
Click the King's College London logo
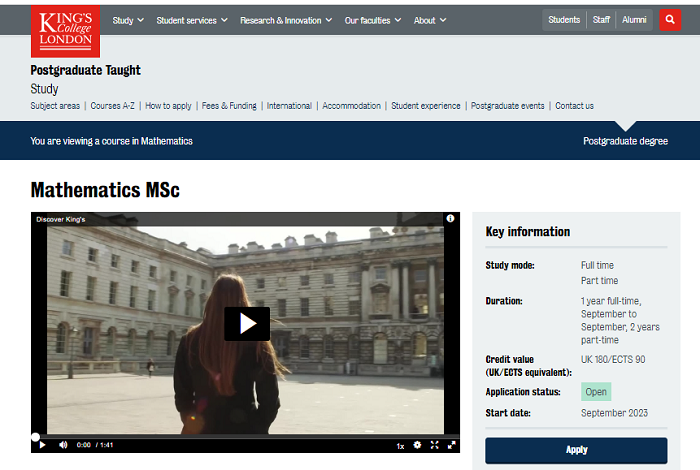click(x=65, y=31)
